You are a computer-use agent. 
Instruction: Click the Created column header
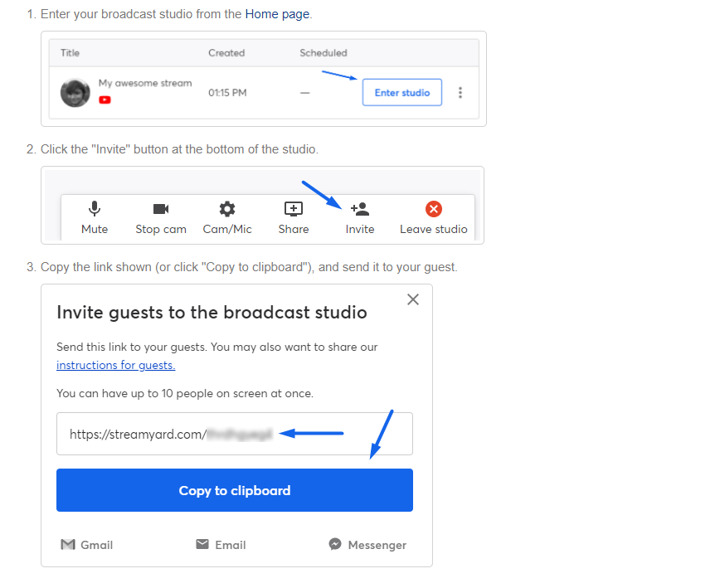point(226,53)
